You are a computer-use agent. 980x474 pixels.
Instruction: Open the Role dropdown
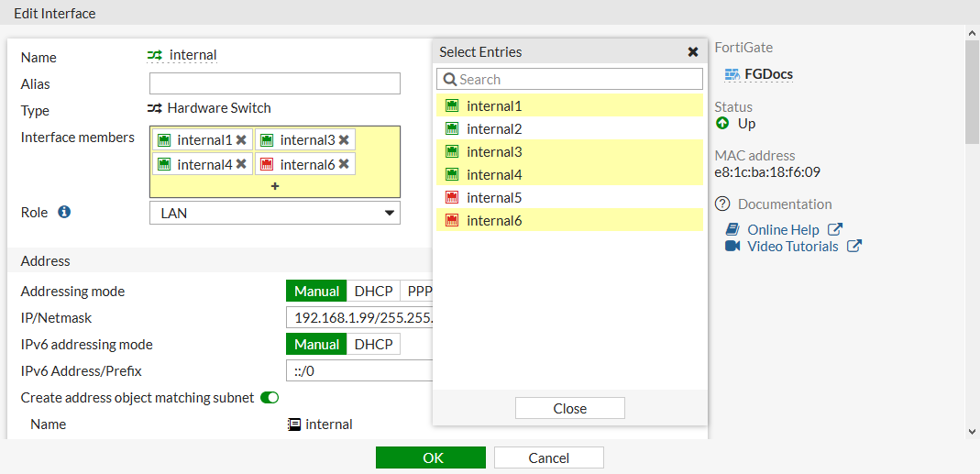click(275, 213)
